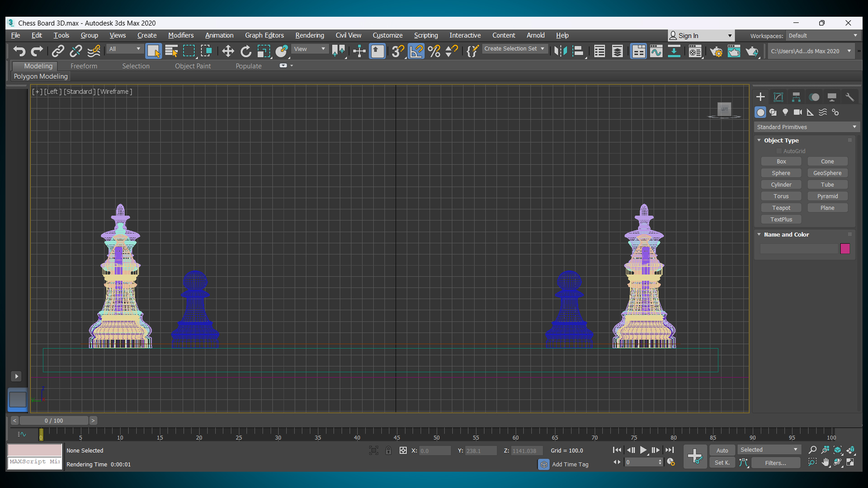This screenshot has height=488, width=868.
Task: Switch to Object Paint ribbon tab
Action: [x=193, y=66]
